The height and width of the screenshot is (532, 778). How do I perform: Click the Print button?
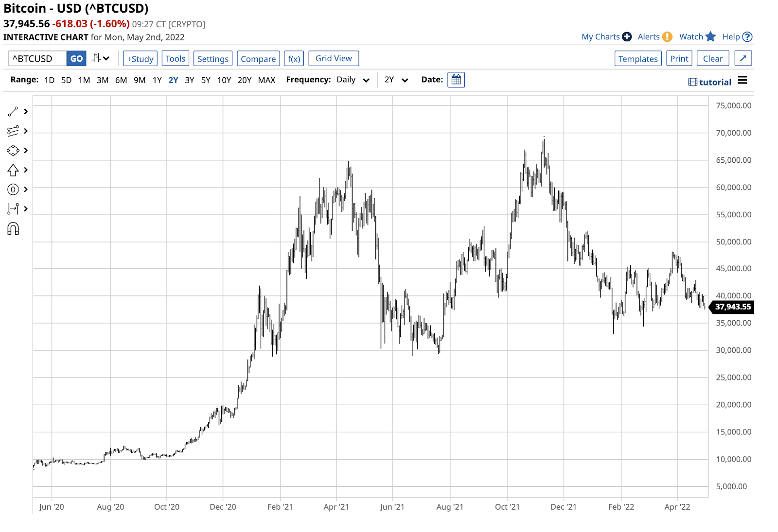click(679, 58)
